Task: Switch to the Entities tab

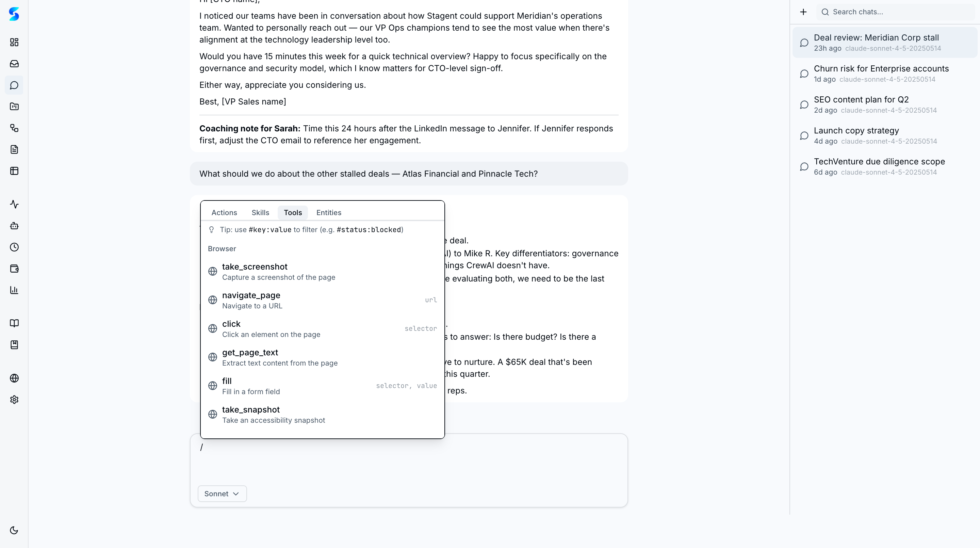Action: [x=329, y=212]
